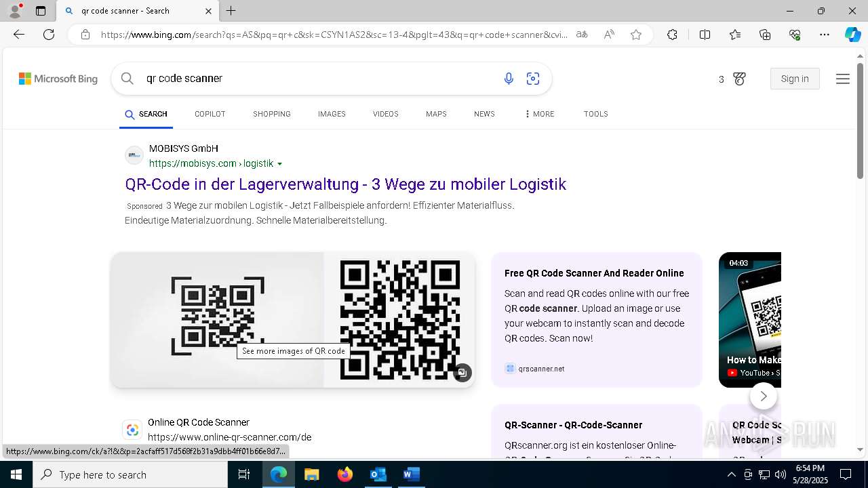The height and width of the screenshot is (488, 868).
Task: Open the TOOLS options
Action: pyautogui.click(x=595, y=115)
